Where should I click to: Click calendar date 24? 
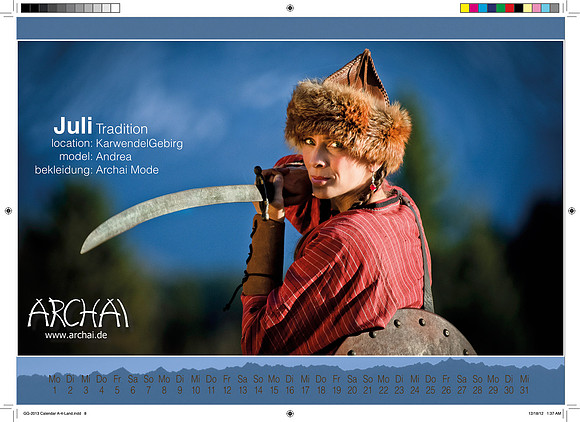pyautogui.click(x=415, y=390)
